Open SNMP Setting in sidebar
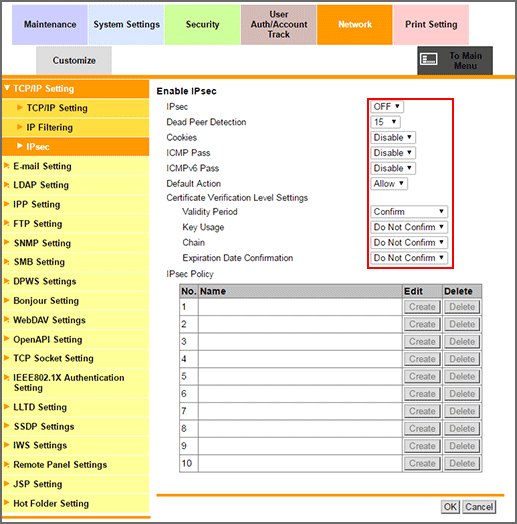 pyautogui.click(x=76, y=243)
